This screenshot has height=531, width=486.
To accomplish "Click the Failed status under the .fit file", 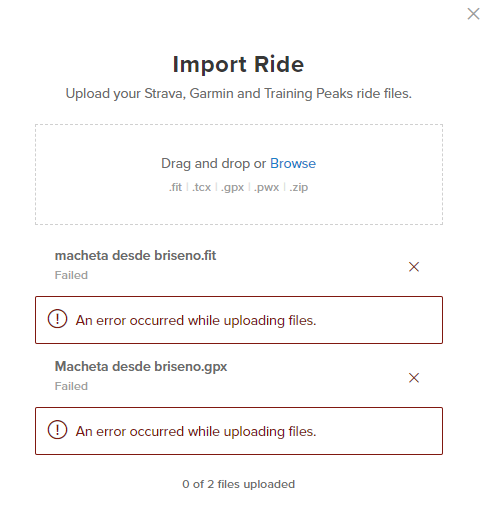I will [71, 275].
